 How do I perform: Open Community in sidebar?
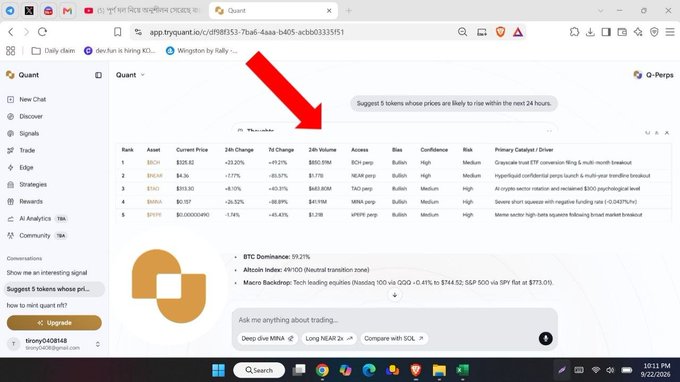(36, 235)
